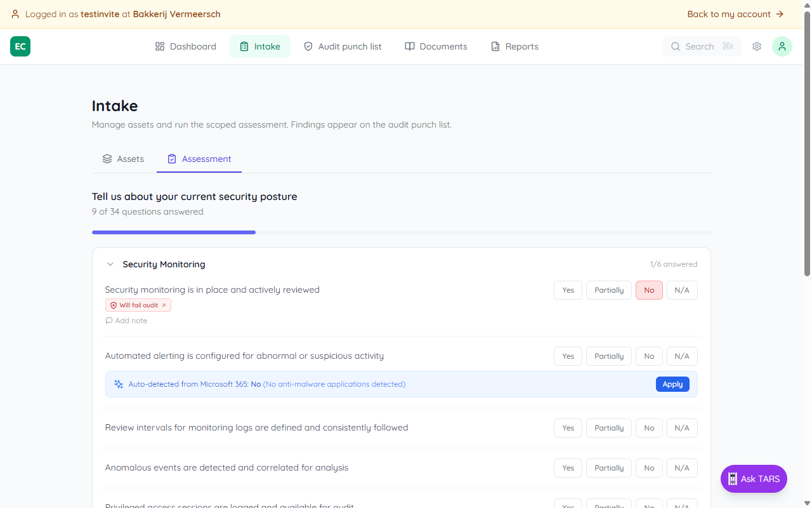812x508 pixels.
Task: Apply the auto-detected Microsoft 365 answer
Action: (672, 384)
